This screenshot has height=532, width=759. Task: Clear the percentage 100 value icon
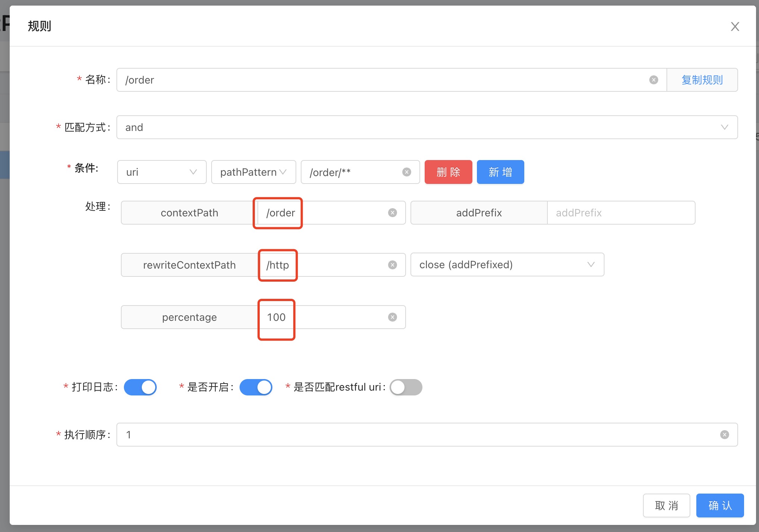pyautogui.click(x=392, y=317)
